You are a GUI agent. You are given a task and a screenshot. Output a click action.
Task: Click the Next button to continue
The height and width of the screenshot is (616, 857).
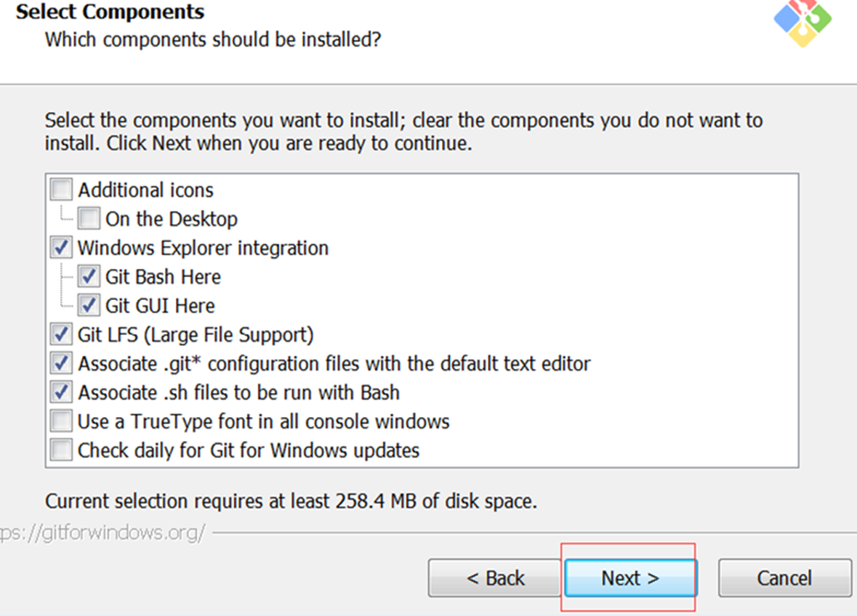(629, 577)
